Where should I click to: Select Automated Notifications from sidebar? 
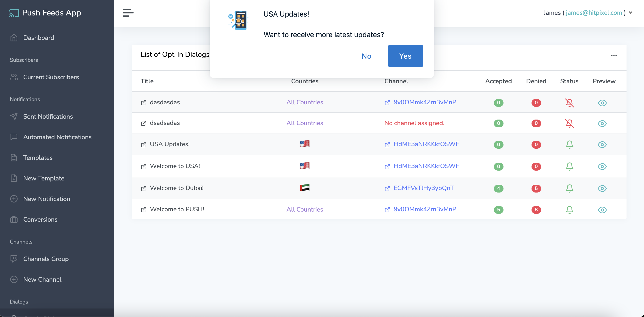click(57, 137)
